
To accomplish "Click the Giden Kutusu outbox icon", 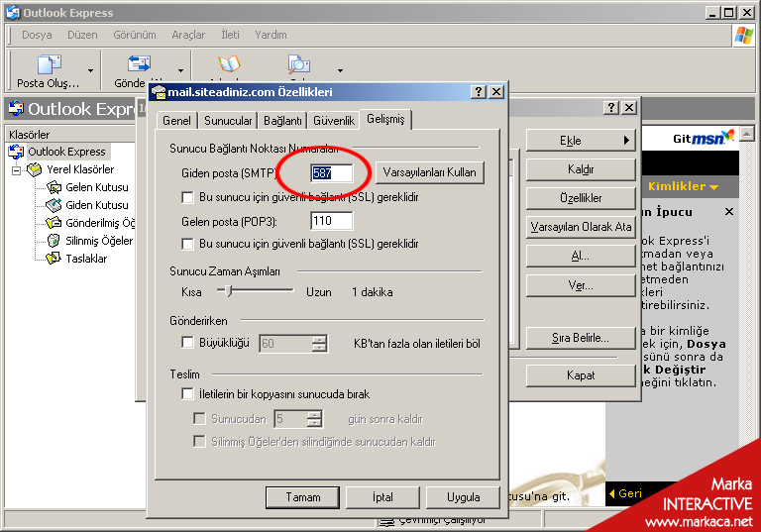I will tap(54, 205).
